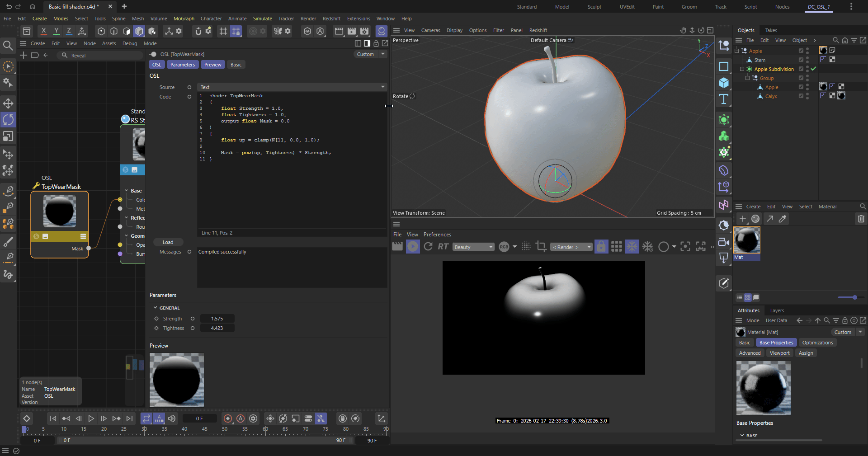The width and height of the screenshot is (868, 456).
Task: Toggle X axis lock
Action: coord(43,31)
